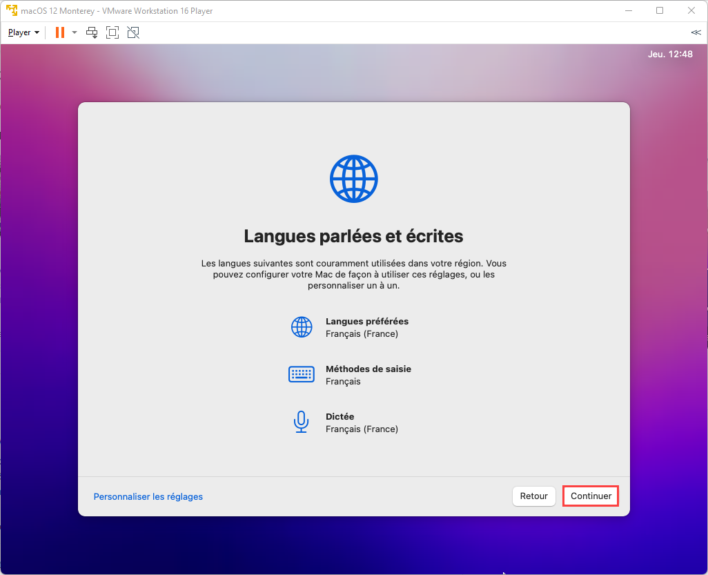Click the Français value under Méthodes de saisie
This screenshot has height=575, width=708.
[x=343, y=382]
